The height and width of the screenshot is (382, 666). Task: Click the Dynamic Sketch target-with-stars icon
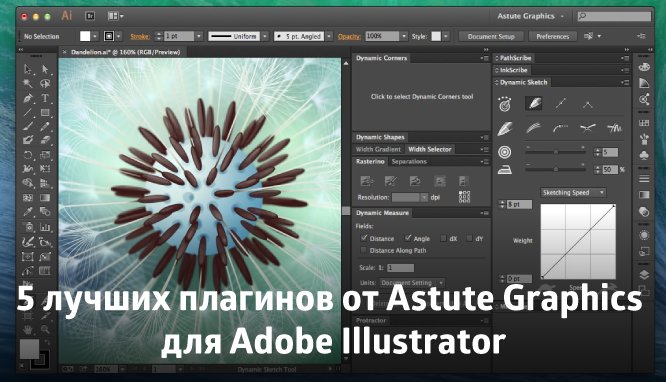[505, 104]
